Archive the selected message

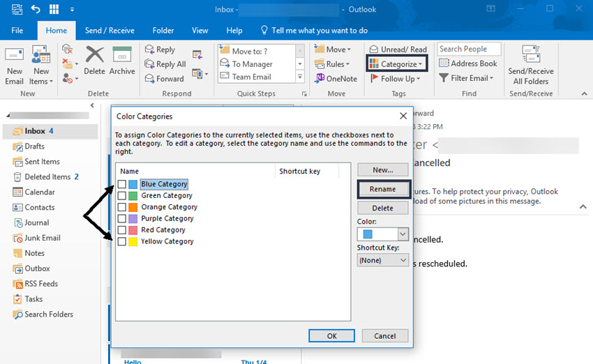122,61
